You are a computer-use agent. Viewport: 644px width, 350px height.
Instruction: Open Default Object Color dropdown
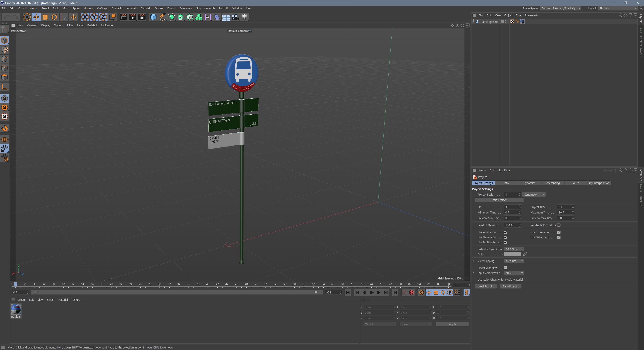(514, 249)
